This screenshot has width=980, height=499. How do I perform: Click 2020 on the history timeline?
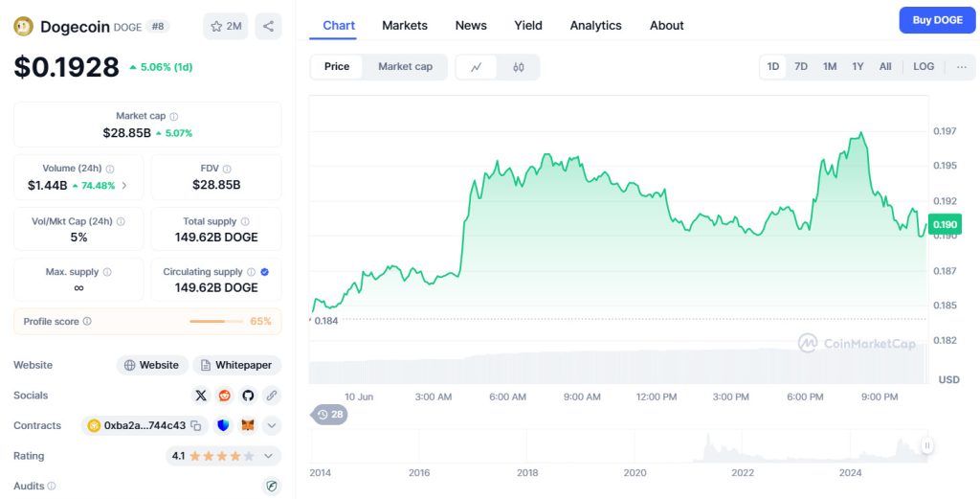pyautogui.click(x=635, y=473)
